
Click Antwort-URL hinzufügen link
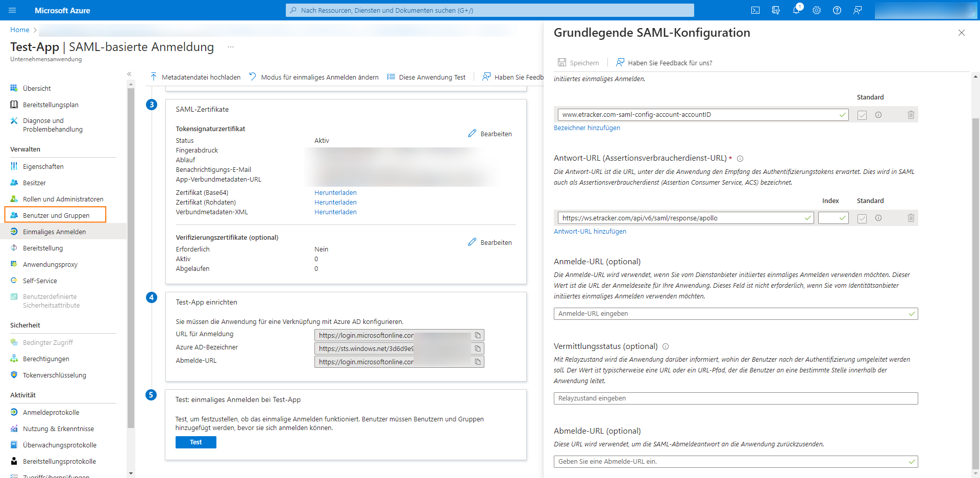click(590, 232)
